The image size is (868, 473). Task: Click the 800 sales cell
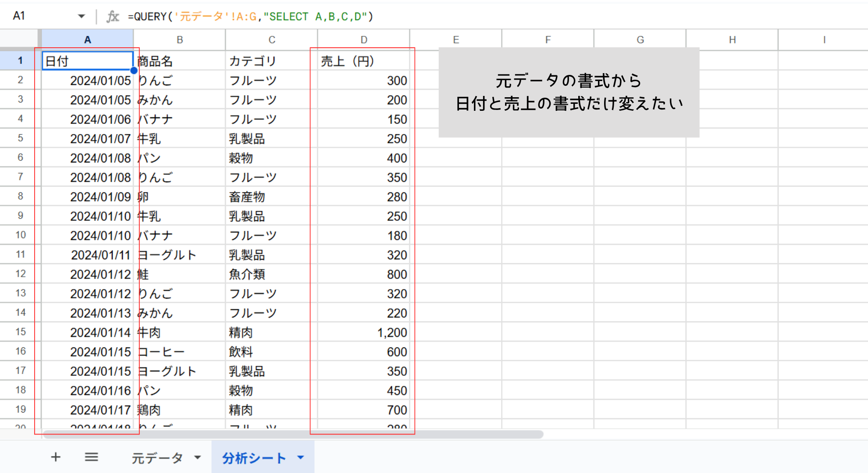(364, 274)
